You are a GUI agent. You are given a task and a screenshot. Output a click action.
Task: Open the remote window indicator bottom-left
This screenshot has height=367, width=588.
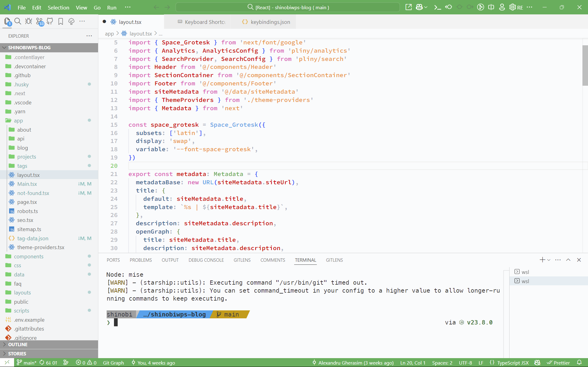click(x=7, y=362)
